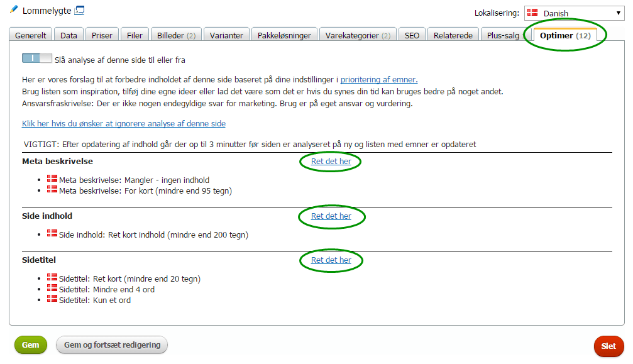Click flag icon beside 'For kort' meta item
Viewport: 633px width, 364px height.
(52, 189)
